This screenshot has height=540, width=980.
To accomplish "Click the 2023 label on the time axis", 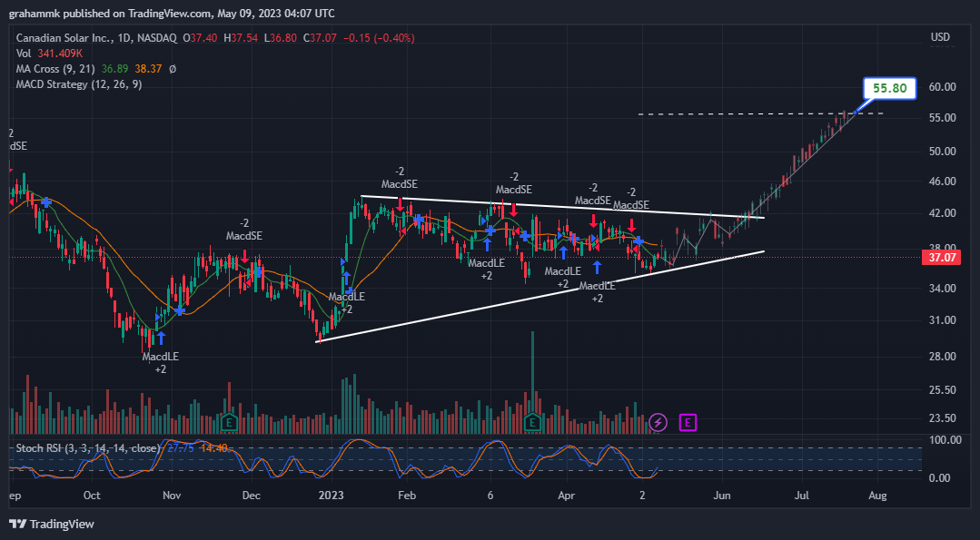I will coord(332,496).
